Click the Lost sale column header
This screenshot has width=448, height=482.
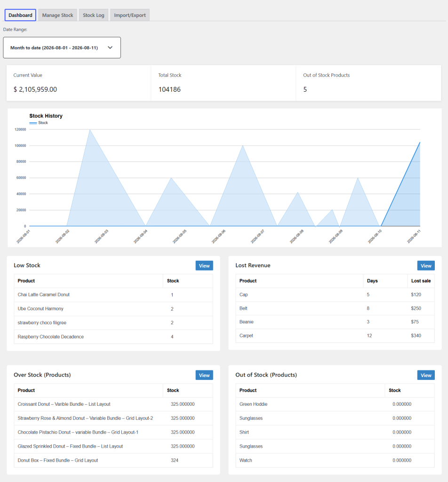tap(421, 281)
